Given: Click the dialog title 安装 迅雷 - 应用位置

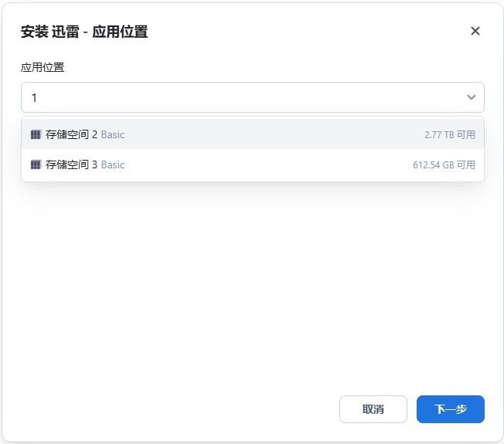Looking at the screenshot, I should coord(84,32).
